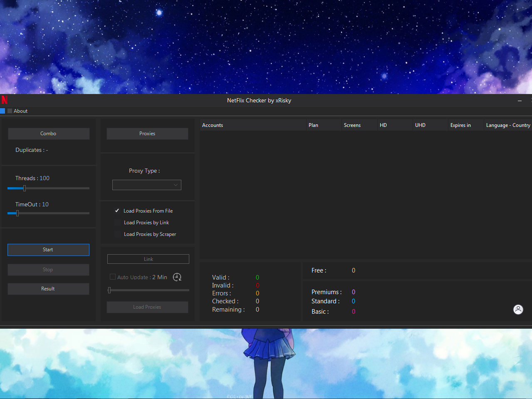Click the 'Errors :' label
The image size is (532, 399).
pyautogui.click(x=222, y=293)
